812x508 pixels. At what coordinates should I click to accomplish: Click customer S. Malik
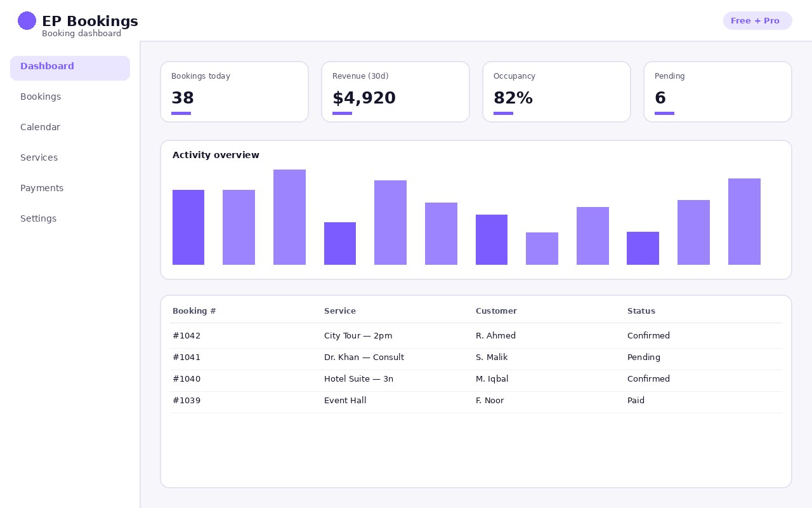(492, 358)
